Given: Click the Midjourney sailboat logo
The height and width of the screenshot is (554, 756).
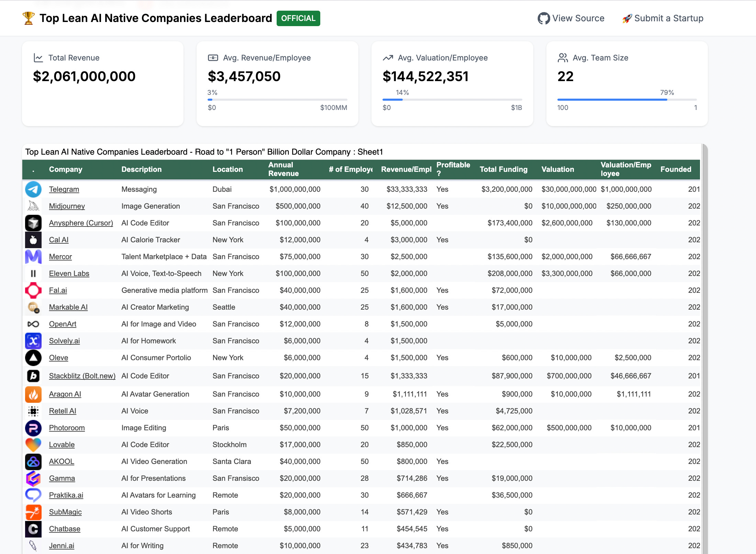Looking at the screenshot, I should [x=33, y=206].
